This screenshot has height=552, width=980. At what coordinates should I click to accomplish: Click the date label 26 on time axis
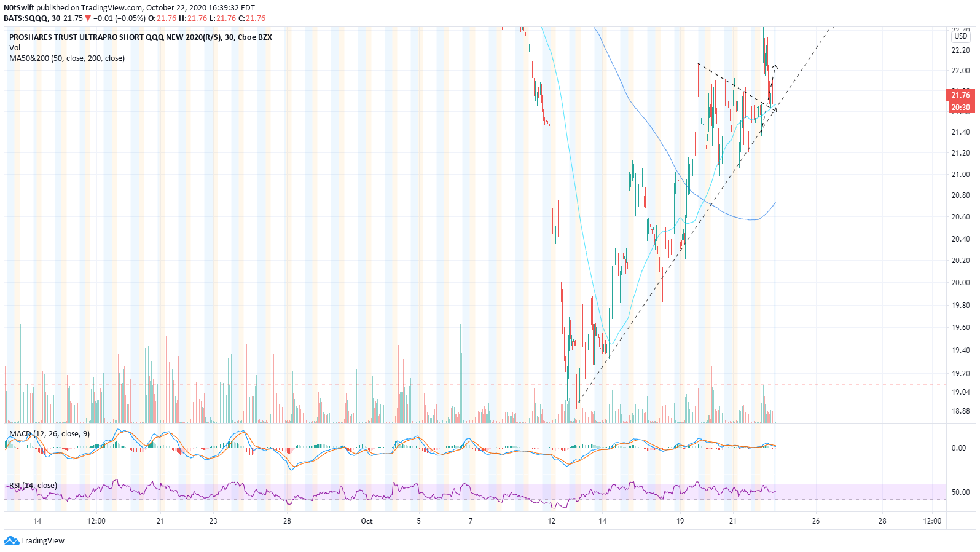click(816, 521)
